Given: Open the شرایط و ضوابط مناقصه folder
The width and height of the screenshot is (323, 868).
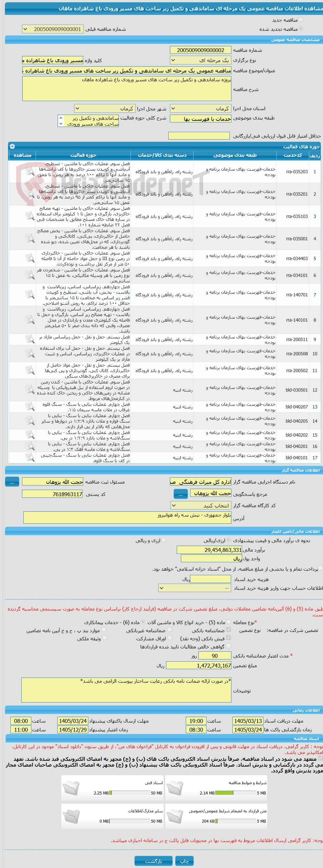Looking at the screenshot, I should 175,788.
